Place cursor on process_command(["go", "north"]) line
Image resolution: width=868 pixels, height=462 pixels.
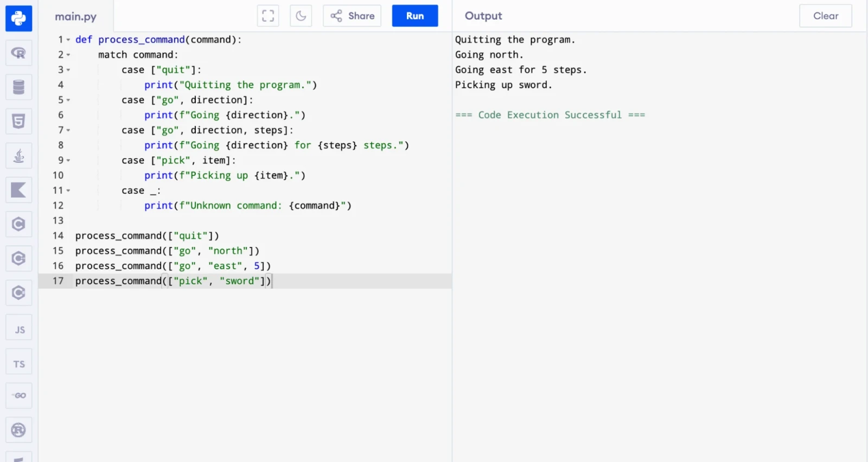[167, 251]
